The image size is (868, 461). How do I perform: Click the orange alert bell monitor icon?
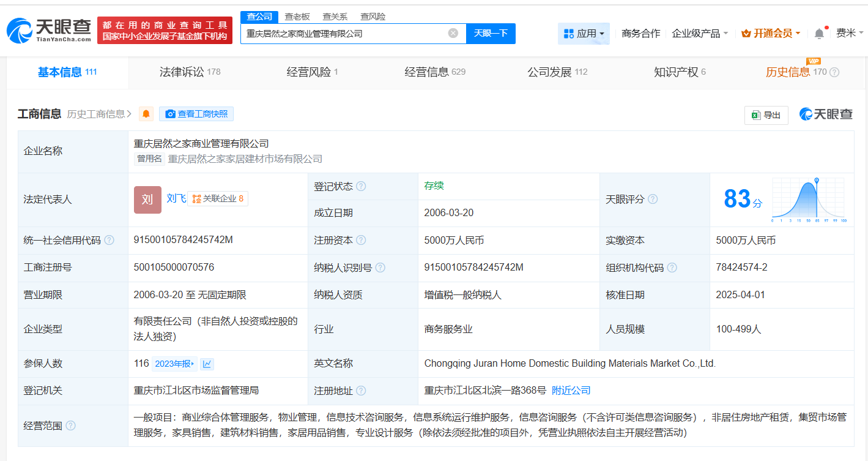coord(146,114)
